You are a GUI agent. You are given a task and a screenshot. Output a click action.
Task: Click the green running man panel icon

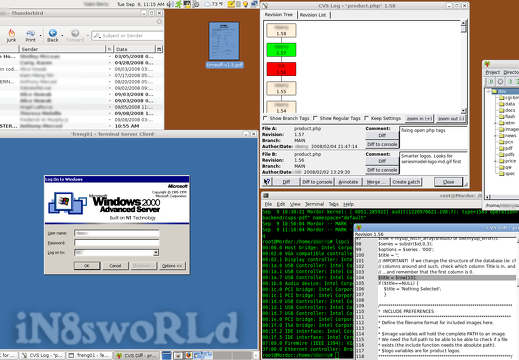pos(179,4)
